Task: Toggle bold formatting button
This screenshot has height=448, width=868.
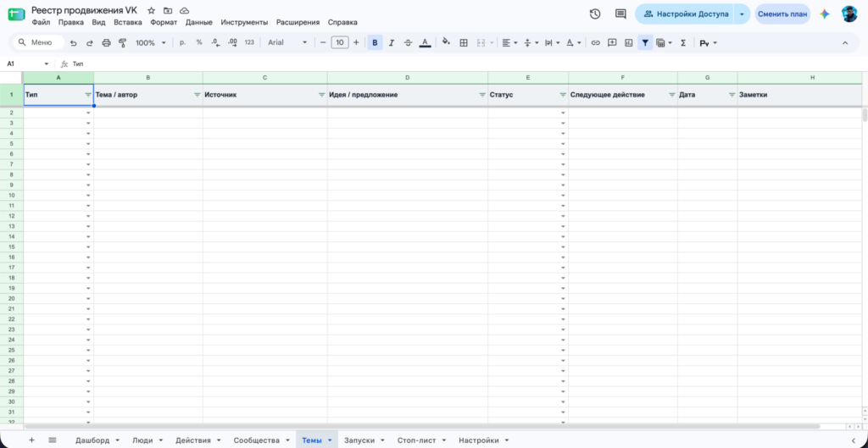Action: point(375,42)
